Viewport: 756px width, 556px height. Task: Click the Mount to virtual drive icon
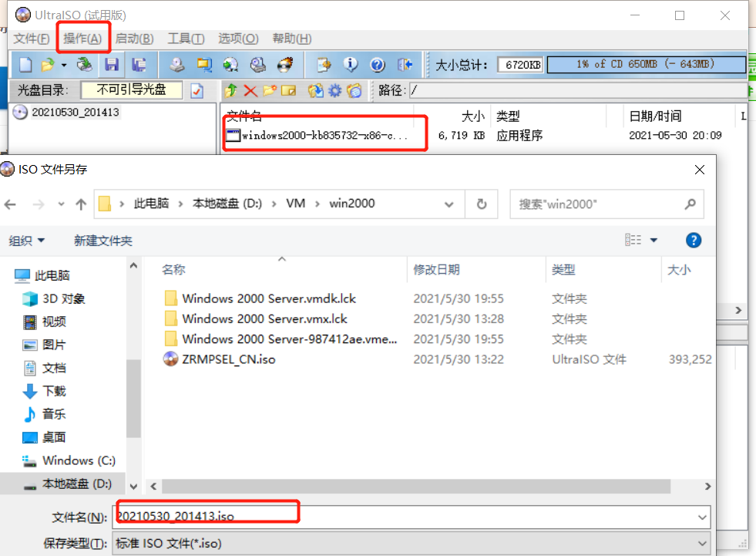pyautogui.click(x=258, y=64)
